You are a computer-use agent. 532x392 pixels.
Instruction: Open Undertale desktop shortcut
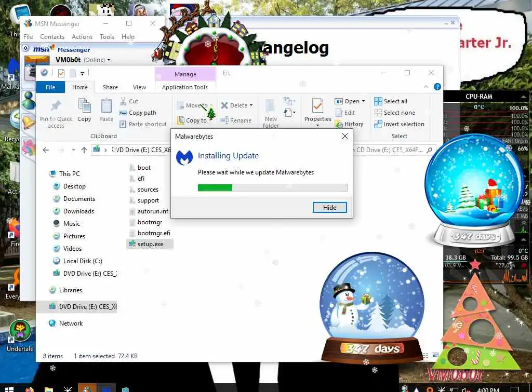tap(20, 336)
